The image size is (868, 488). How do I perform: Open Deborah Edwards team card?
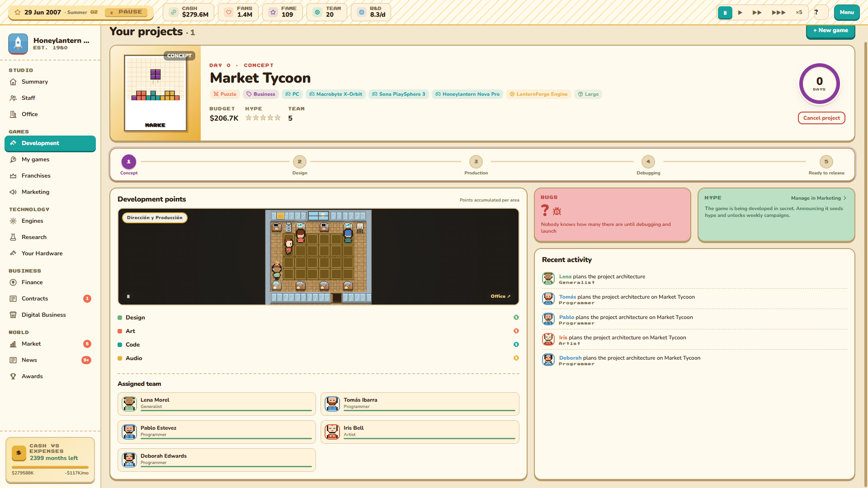pos(217,460)
